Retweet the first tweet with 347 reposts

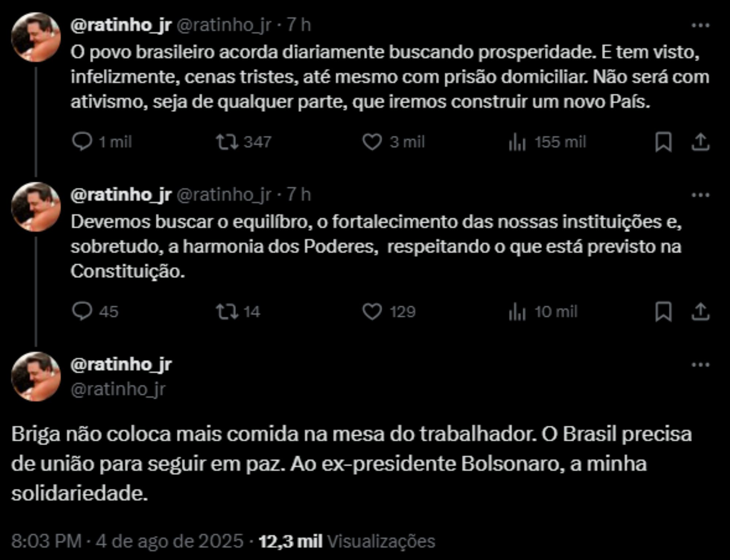[x=227, y=142]
